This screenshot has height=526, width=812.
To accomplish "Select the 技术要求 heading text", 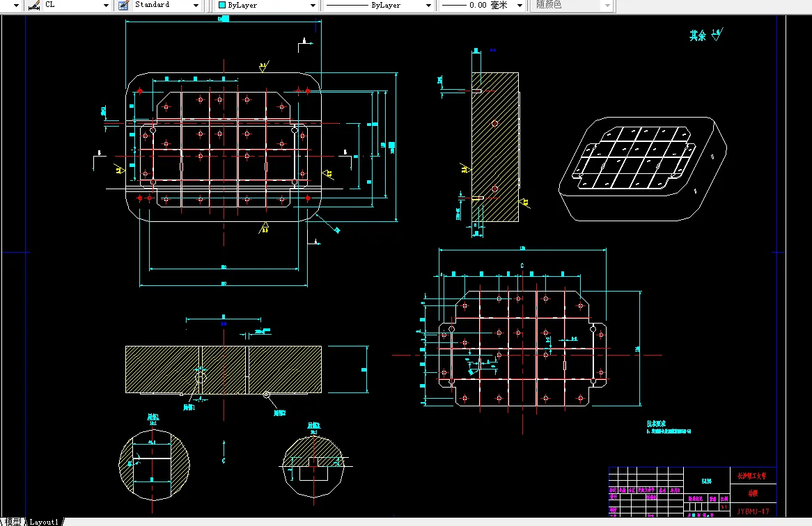I will pos(655,424).
